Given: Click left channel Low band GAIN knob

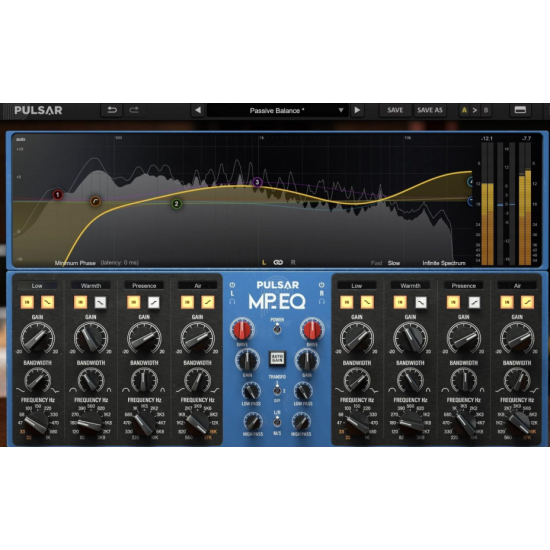Looking at the screenshot, I should coord(38,338).
